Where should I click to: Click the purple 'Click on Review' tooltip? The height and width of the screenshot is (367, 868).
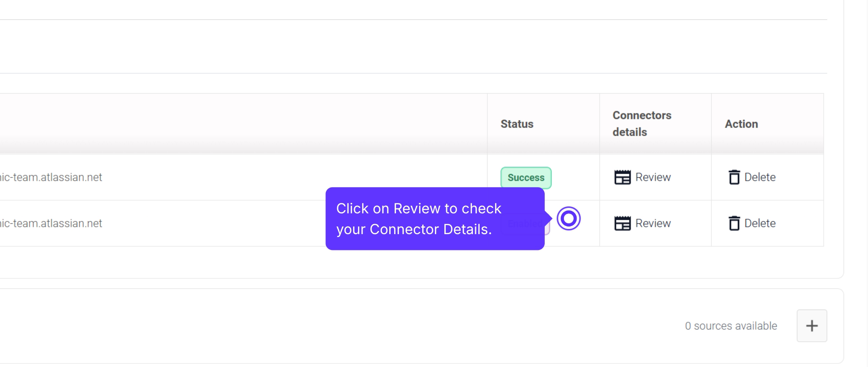[434, 219]
